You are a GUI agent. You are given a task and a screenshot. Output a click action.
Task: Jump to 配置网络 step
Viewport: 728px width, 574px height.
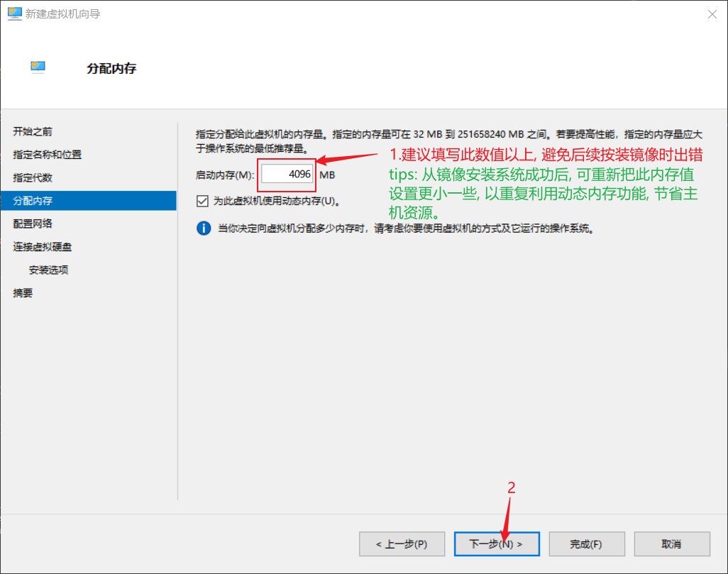tap(33, 223)
